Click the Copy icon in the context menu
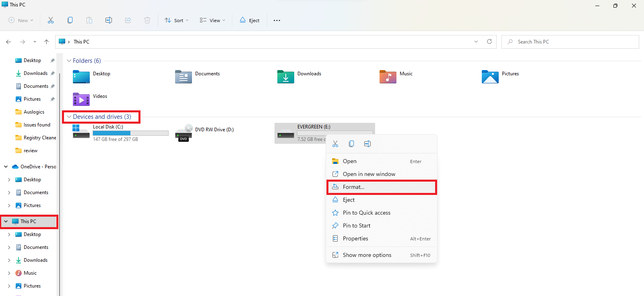This screenshot has width=644, height=296. coord(351,144)
